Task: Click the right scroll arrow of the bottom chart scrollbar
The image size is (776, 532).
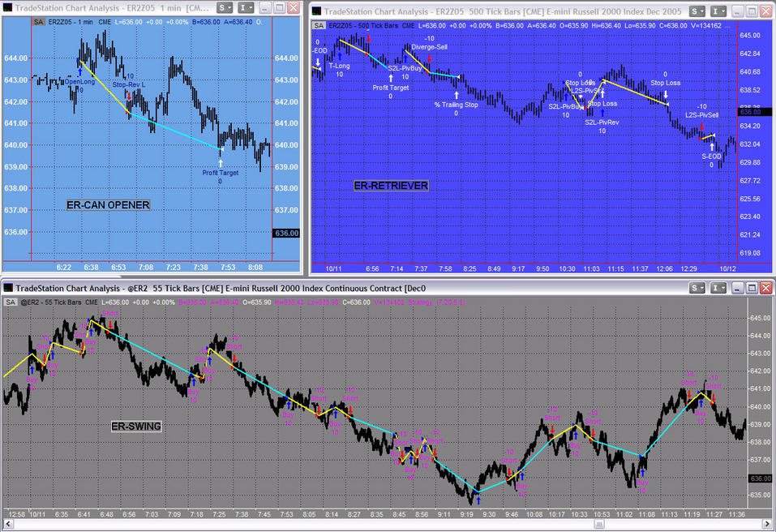Action: [x=769, y=524]
